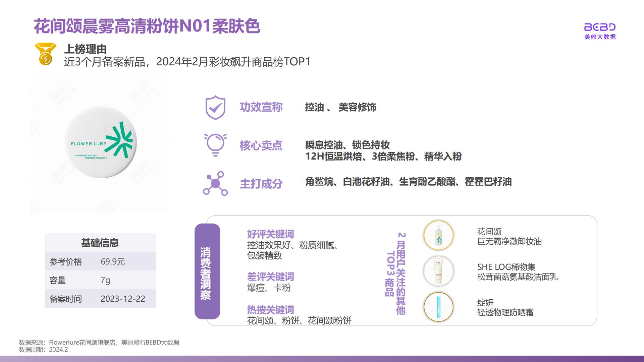Viewport: 644px width, 362px height.
Task: Click the text 爆痘、卡粉
Action: [x=269, y=288]
